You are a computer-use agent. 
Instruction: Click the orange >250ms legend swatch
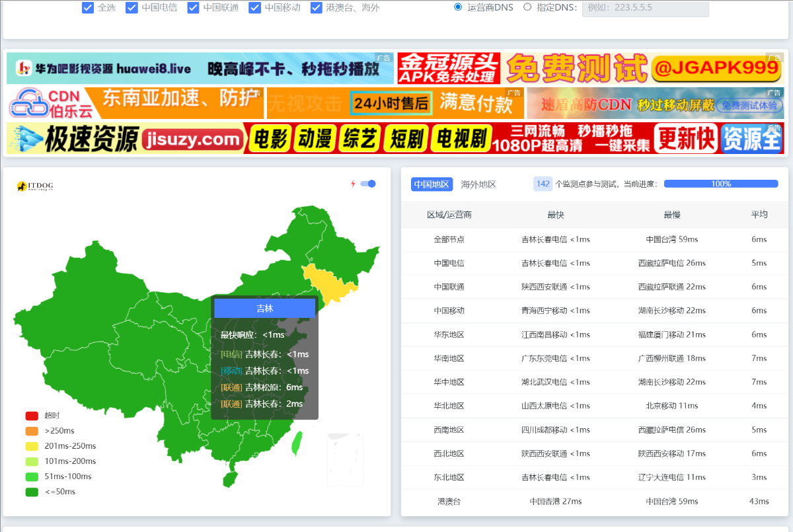[x=32, y=431]
